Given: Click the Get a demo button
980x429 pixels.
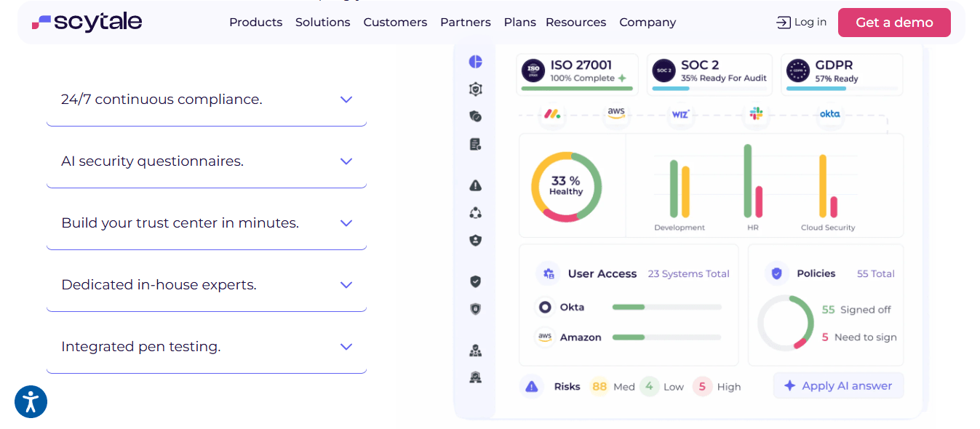Looking at the screenshot, I should [x=894, y=23].
